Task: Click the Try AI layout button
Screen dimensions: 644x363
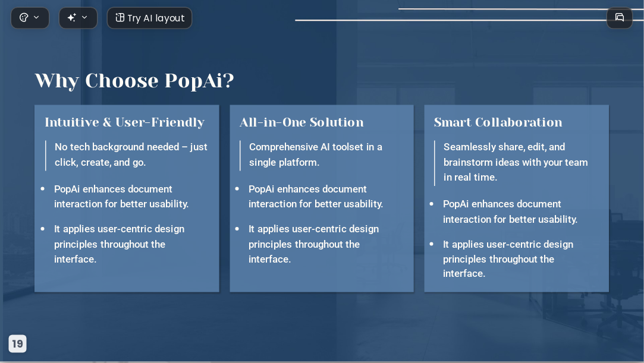Action: (149, 18)
